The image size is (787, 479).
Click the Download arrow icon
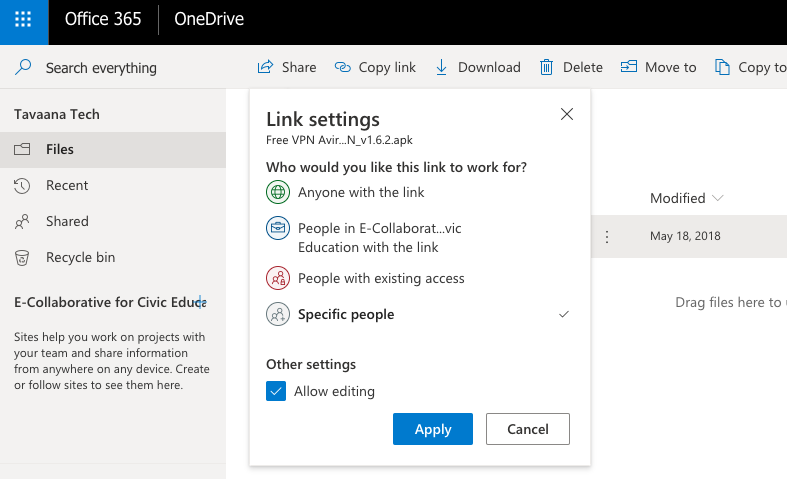pos(441,67)
